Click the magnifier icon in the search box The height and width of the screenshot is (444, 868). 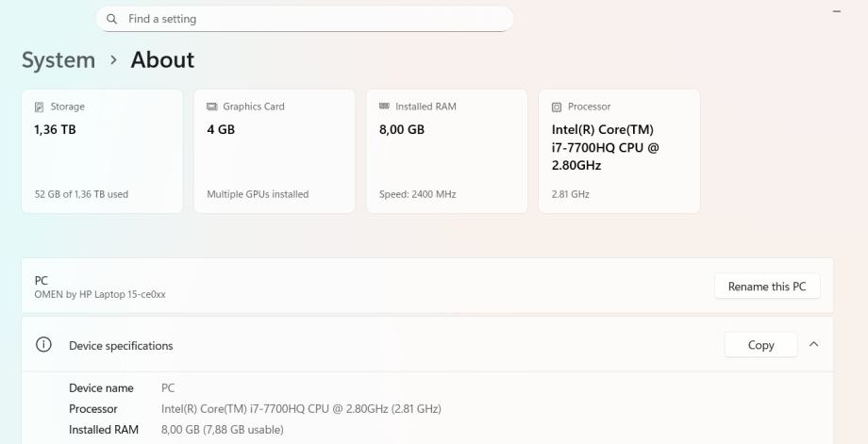[x=112, y=19]
